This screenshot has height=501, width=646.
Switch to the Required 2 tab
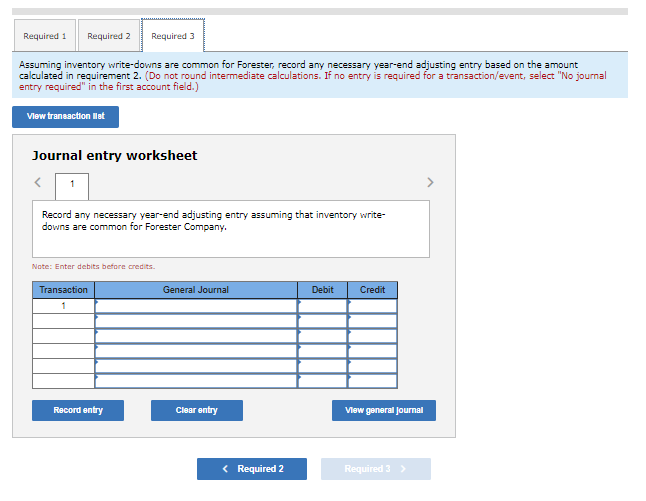(109, 36)
